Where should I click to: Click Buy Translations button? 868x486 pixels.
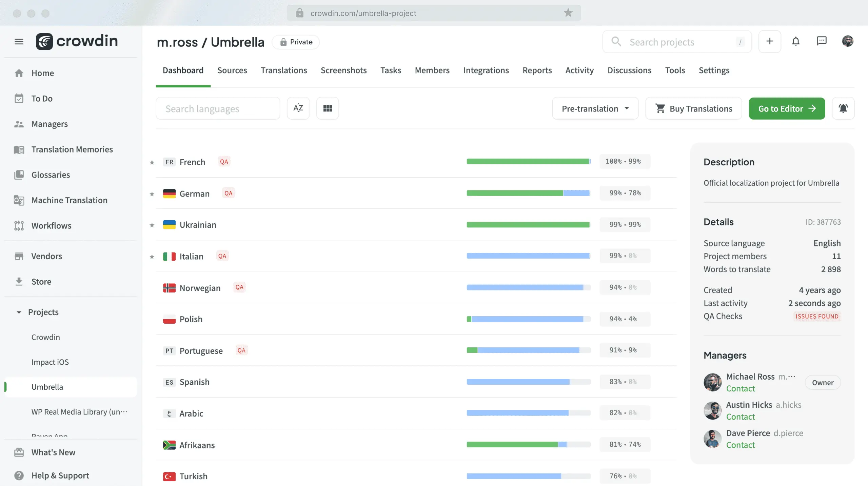(x=693, y=108)
